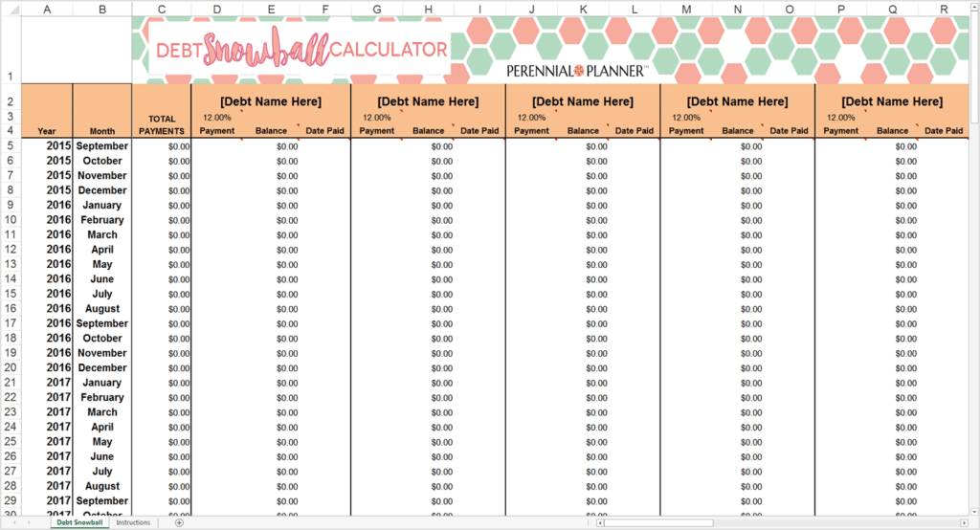Select column R header
Screen dimensions: 980x530
coord(944,10)
